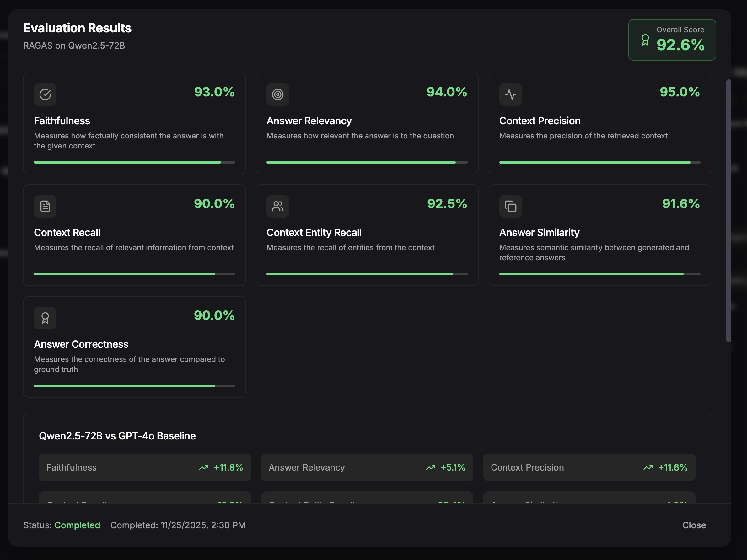Click the green Completed status text
747x560 pixels.
[77, 525]
